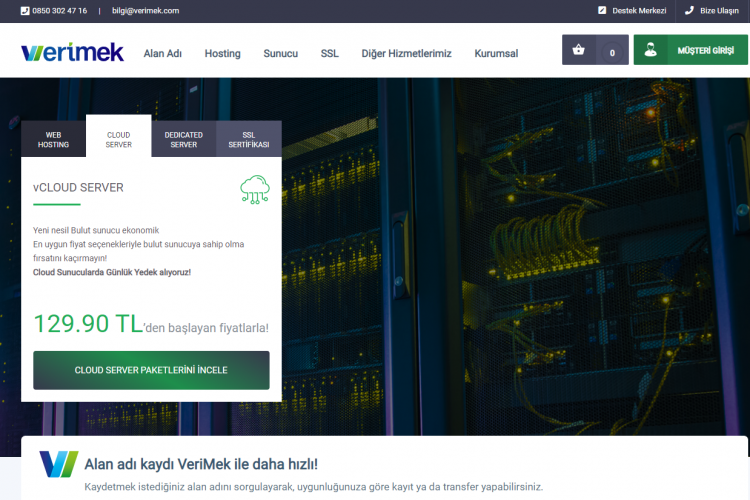This screenshot has width=750, height=500.
Task: Click Cloud Server Paketlerini İncele button
Action: (151, 370)
